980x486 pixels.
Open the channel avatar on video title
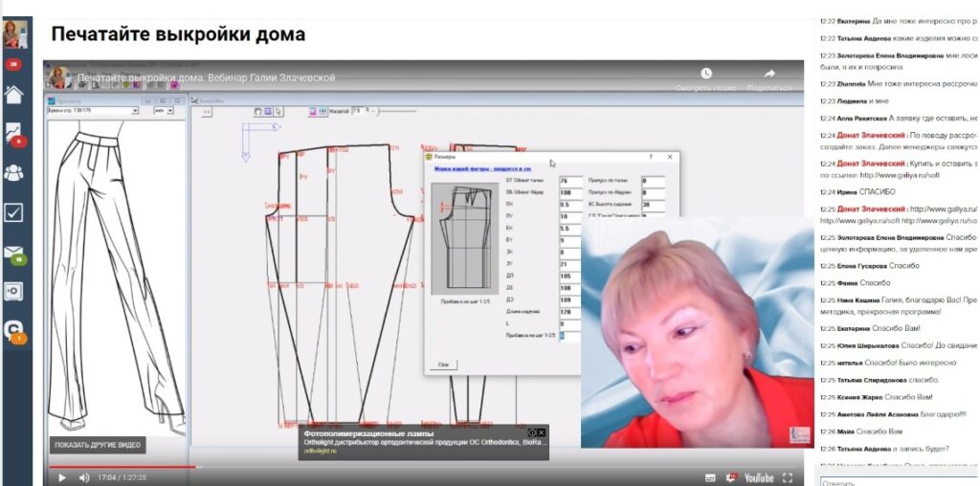[x=60, y=77]
